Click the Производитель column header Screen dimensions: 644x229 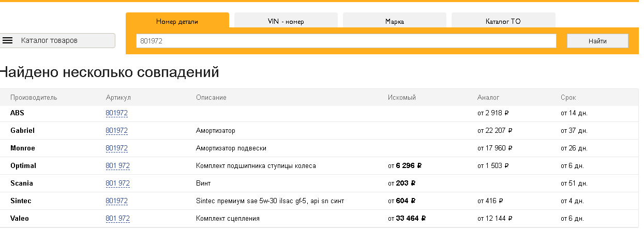pyautogui.click(x=34, y=97)
